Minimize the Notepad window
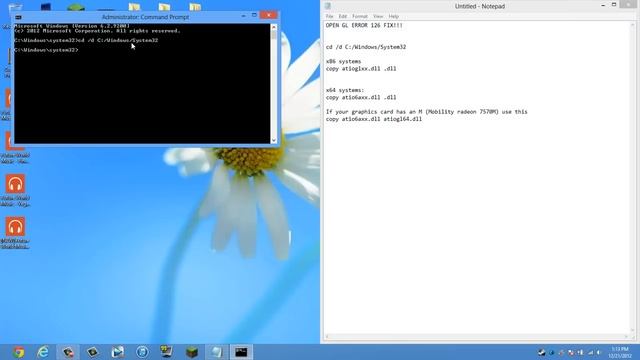This screenshot has height=360, width=640. 603,5
